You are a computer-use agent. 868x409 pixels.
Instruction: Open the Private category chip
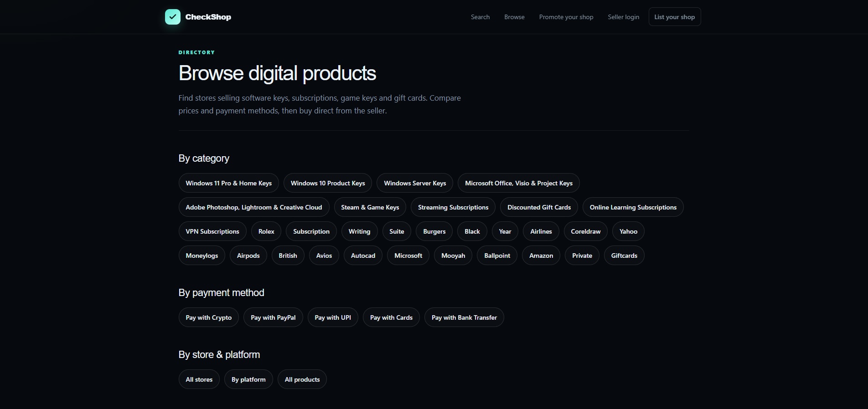[x=582, y=256]
